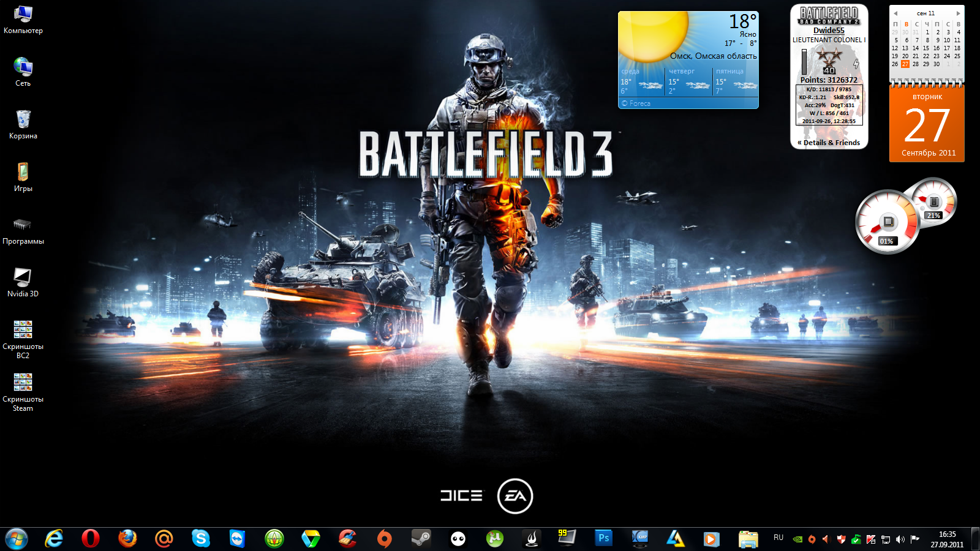Open the Action Center flag icon
Screen dimensions: 980x551
coord(915,539)
